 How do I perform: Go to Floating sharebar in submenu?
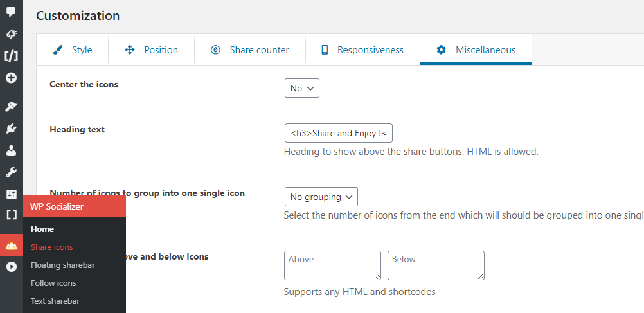click(x=62, y=265)
